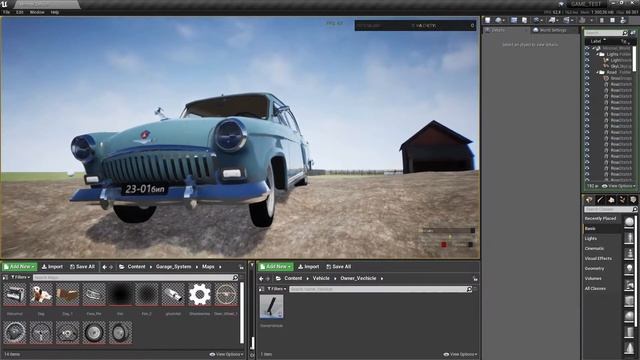Open Add New dropdown in right browser
The width and height of the screenshot is (640, 360).
tap(276, 267)
